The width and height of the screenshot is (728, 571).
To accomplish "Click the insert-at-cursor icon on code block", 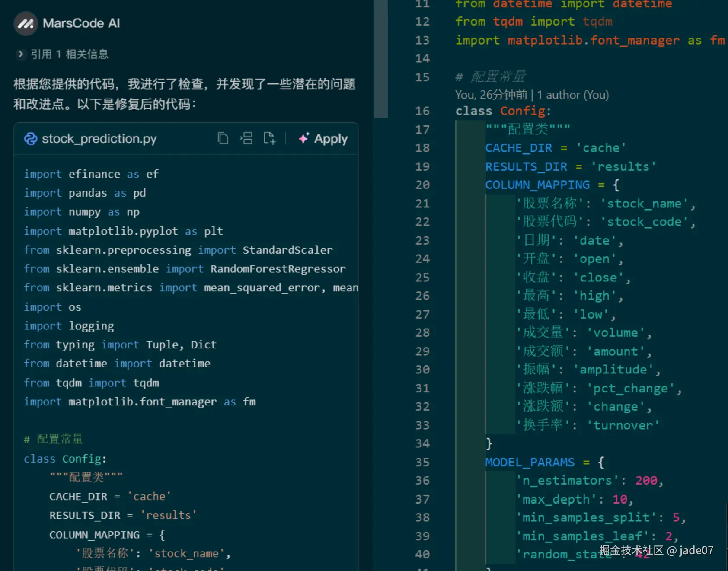I will point(246,138).
